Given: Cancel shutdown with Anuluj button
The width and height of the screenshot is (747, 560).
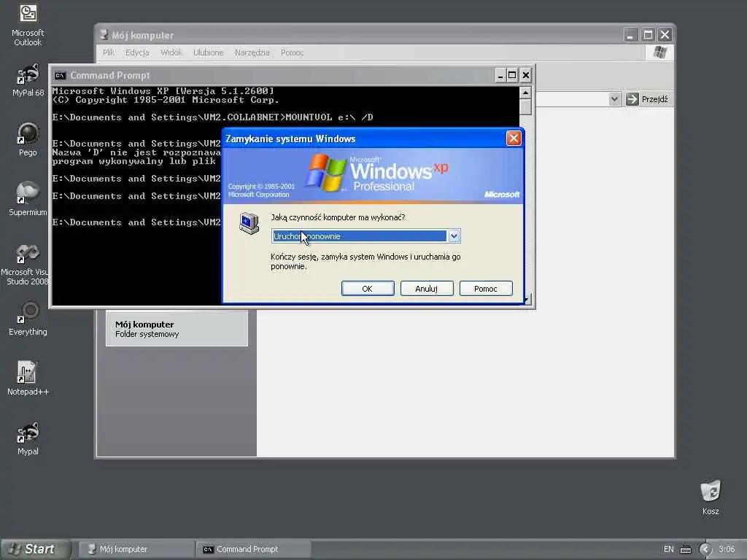Looking at the screenshot, I should [x=426, y=289].
